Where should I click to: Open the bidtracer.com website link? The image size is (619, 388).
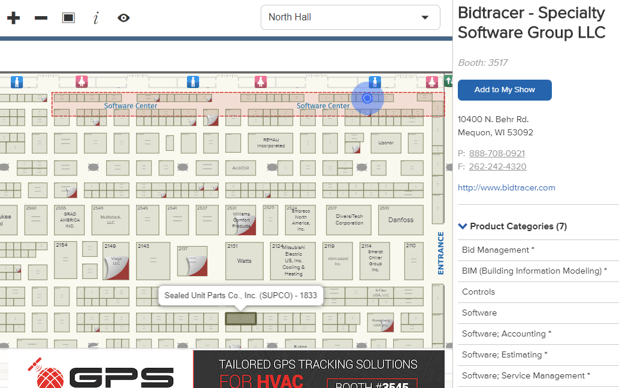coord(506,188)
